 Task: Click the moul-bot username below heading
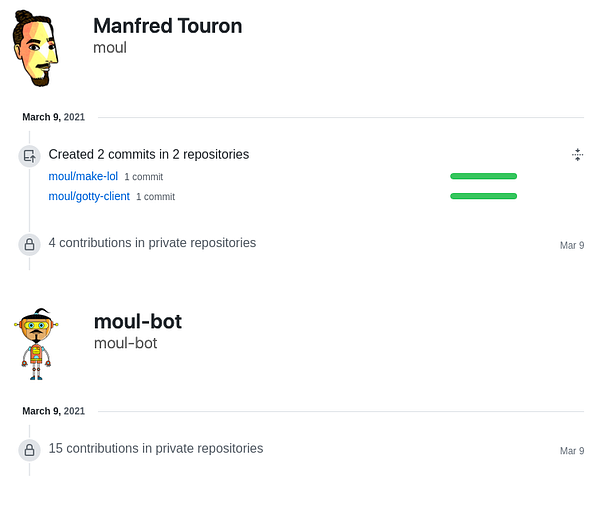(x=125, y=343)
